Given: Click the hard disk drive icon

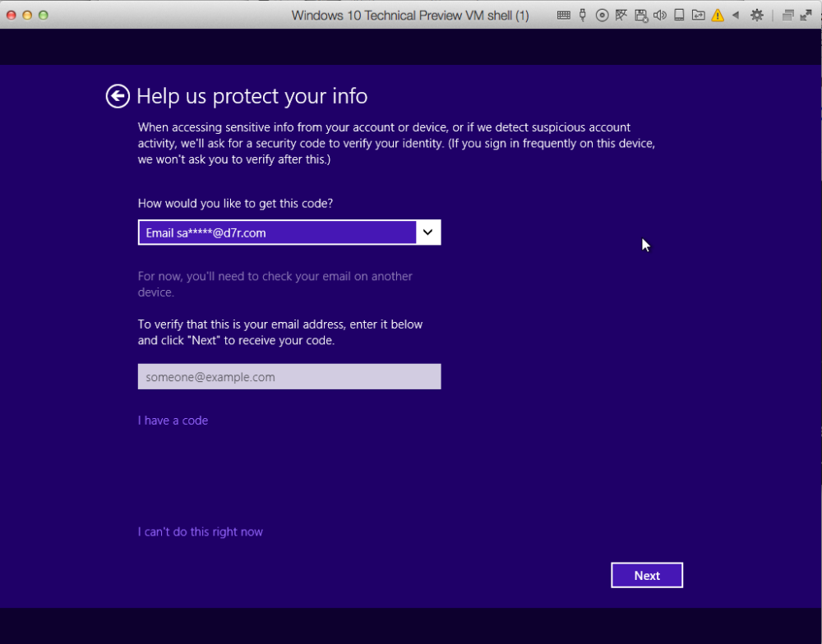Looking at the screenshot, I should [679, 15].
